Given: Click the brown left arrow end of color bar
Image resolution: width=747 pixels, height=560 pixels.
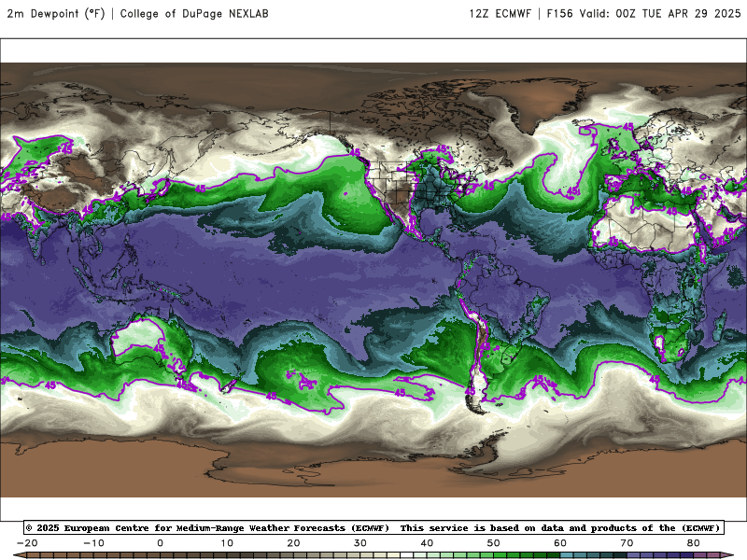Looking at the screenshot, I should pos(21,555).
